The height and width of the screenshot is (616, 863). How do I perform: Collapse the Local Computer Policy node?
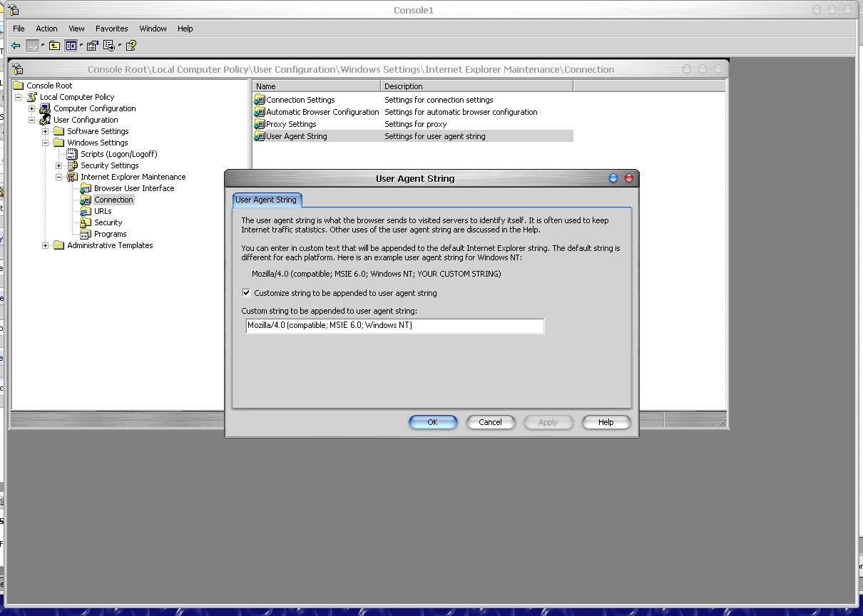19,97
